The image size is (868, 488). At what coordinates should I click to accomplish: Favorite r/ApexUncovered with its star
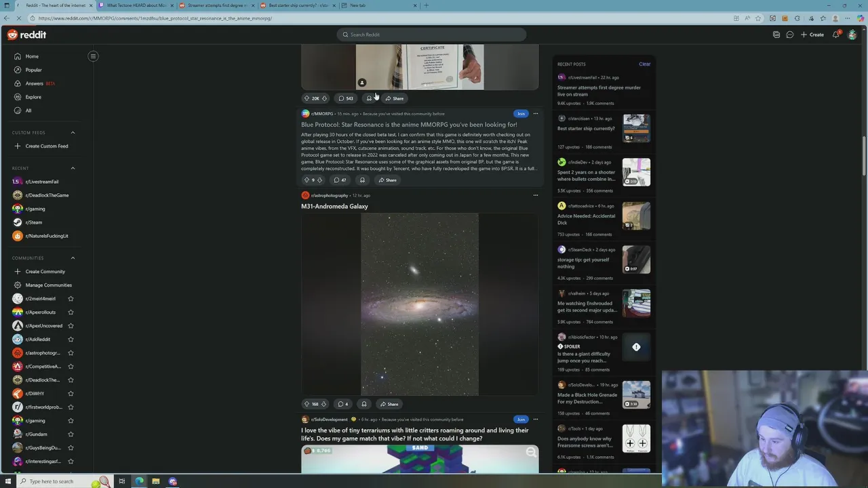[71, 326]
